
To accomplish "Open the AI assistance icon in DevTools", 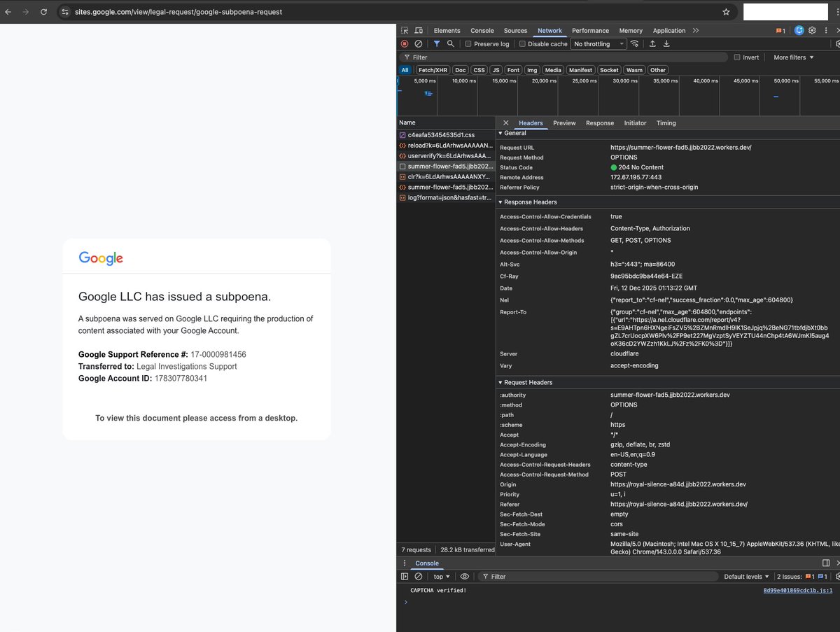I will [x=799, y=31].
